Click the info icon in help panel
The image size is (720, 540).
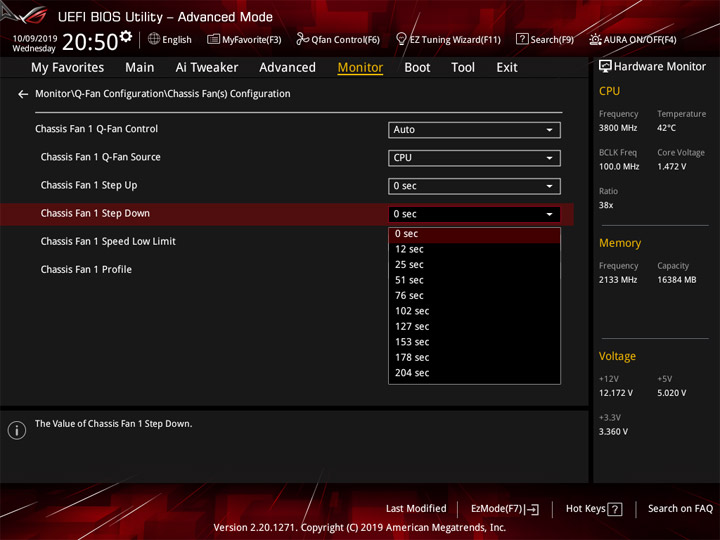17,430
